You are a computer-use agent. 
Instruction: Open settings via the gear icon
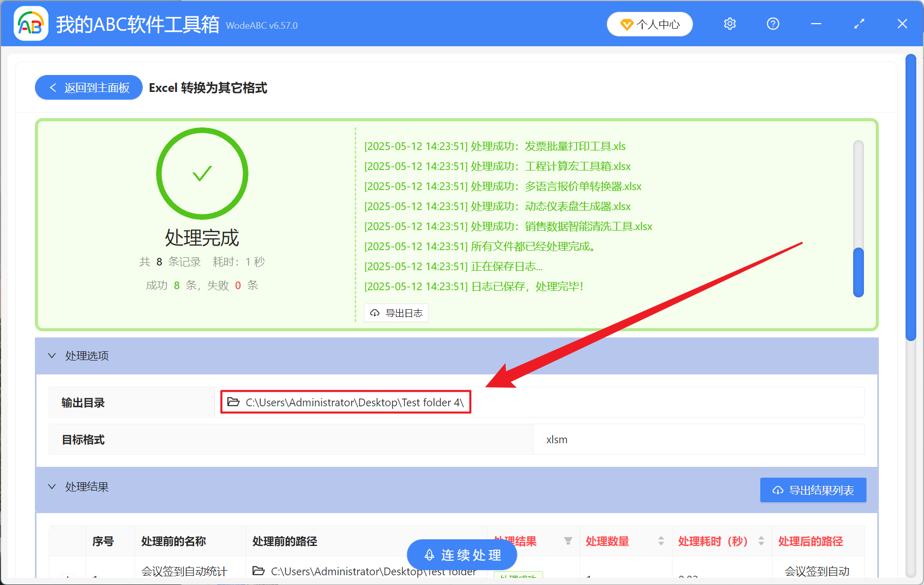pos(729,24)
